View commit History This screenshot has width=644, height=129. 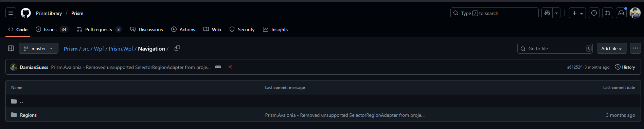[x=625, y=67]
